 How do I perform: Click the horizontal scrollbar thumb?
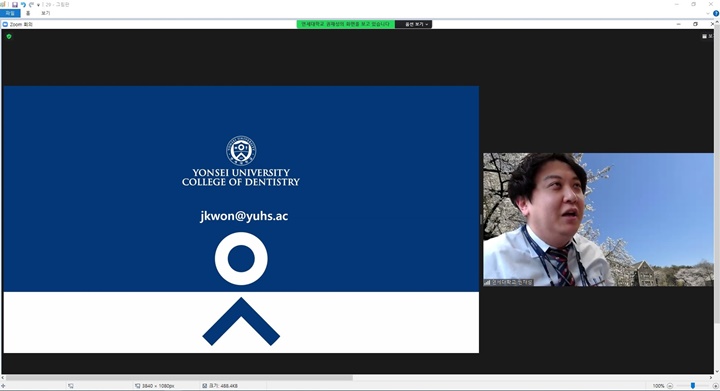pos(179,378)
